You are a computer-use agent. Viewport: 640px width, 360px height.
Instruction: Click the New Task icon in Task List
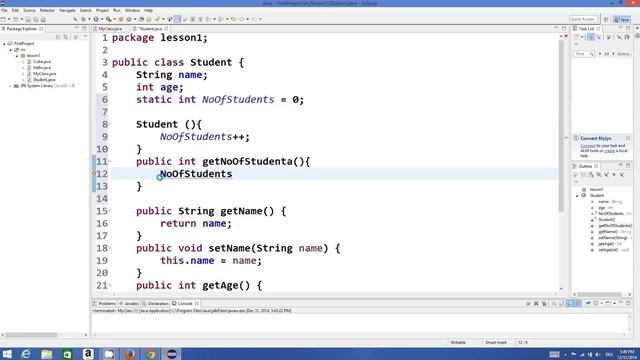(576, 37)
